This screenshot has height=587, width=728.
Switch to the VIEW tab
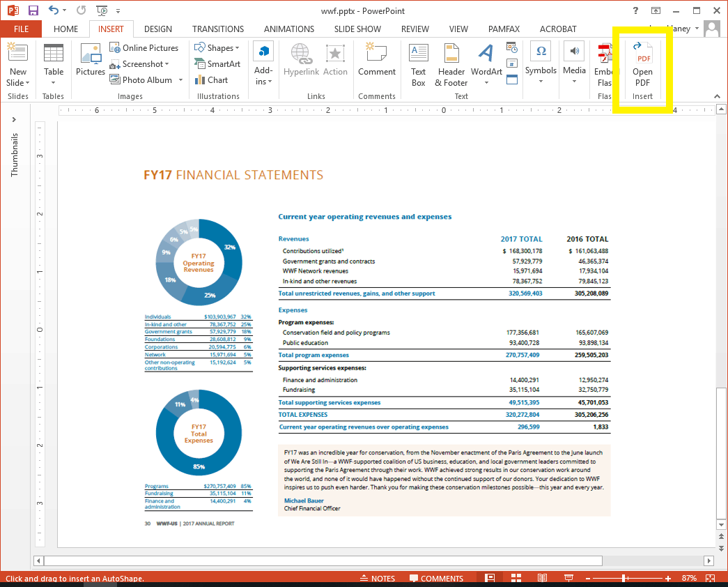click(x=458, y=29)
